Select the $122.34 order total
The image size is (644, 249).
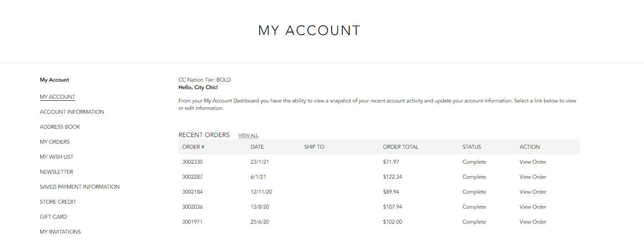[x=392, y=177]
